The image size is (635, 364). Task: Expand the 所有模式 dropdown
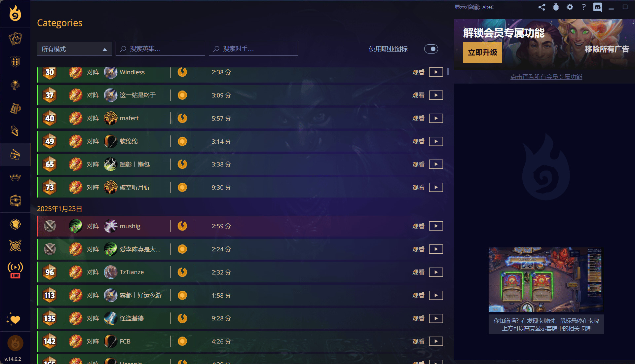coord(74,49)
